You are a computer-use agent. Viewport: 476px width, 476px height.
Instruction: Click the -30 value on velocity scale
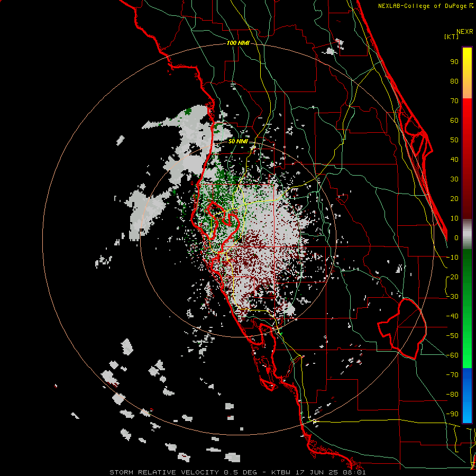(x=452, y=297)
